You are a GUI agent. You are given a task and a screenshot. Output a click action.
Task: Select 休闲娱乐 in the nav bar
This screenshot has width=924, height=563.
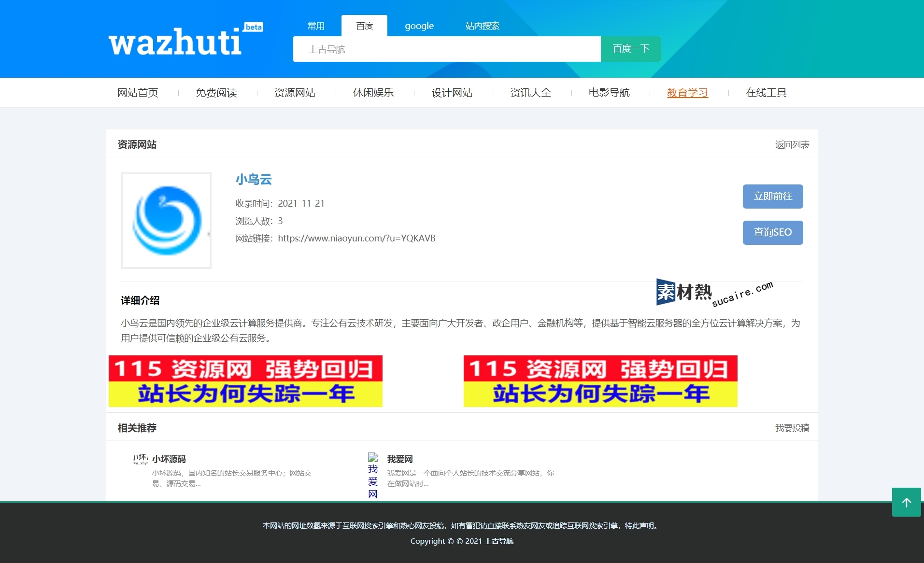tap(373, 93)
